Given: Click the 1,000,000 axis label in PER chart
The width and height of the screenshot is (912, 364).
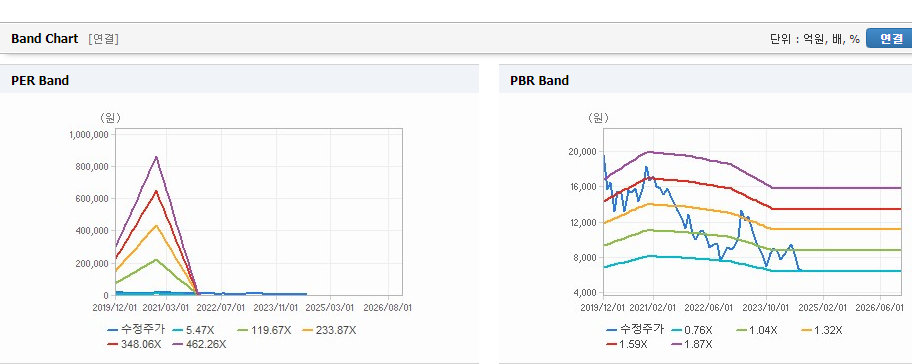Looking at the screenshot, I should [90, 134].
